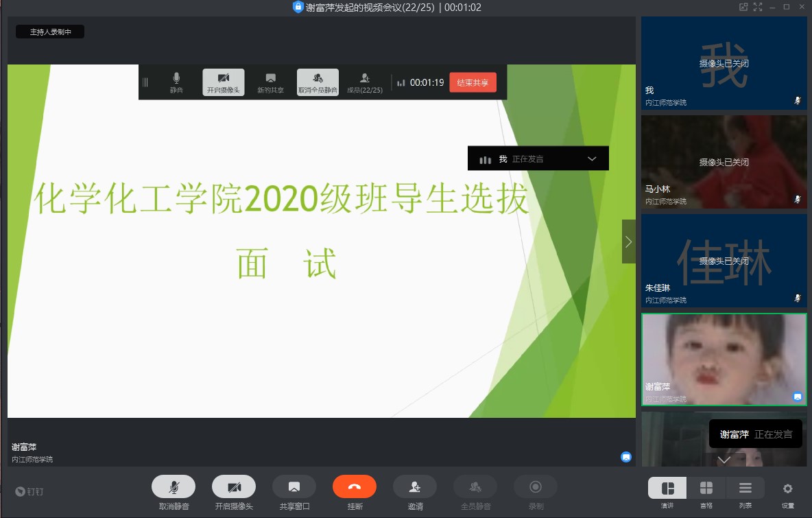Viewport: 812px width, 518px height.
Task: Turn on camera with bottom 开启摄像头 button
Action: (x=234, y=486)
